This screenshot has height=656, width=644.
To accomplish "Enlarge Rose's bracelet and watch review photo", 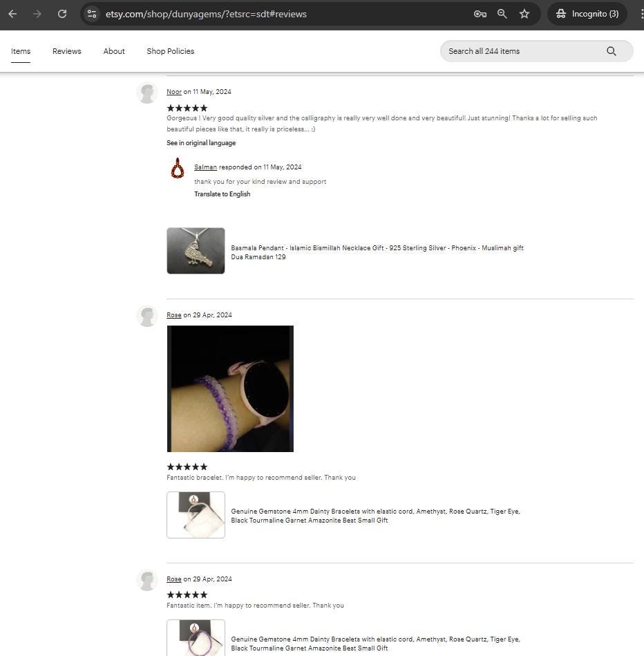I will click(x=230, y=388).
